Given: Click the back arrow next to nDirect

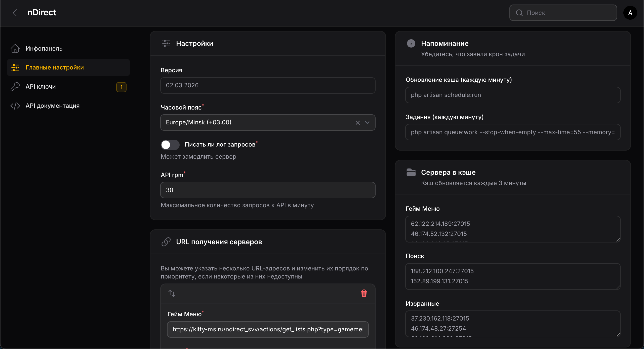Looking at the screenshot, I should click(15, 13).
